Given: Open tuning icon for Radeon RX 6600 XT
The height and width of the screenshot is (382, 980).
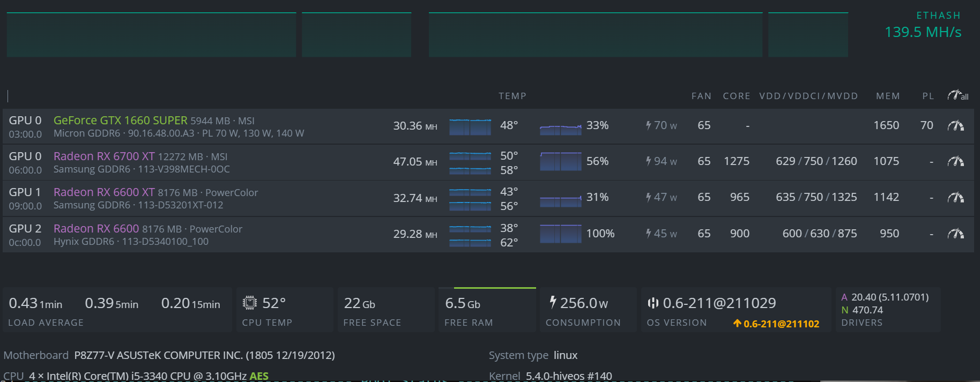Looking at the screenshot, I should 955,198.
